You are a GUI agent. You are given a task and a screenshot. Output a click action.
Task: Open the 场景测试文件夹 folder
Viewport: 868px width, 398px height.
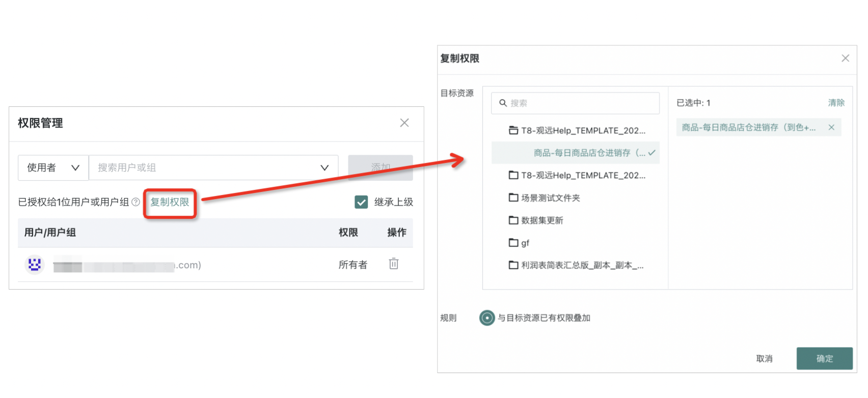click(550, 198)
